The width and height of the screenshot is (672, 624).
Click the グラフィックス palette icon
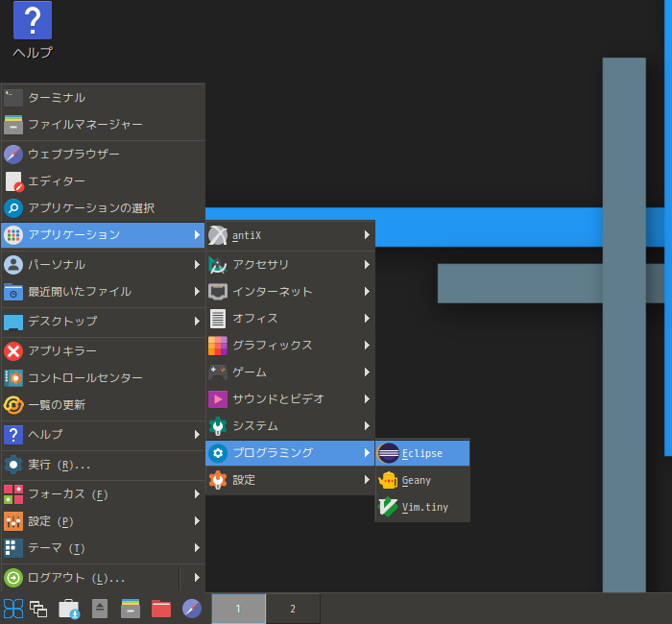point(218,346)
